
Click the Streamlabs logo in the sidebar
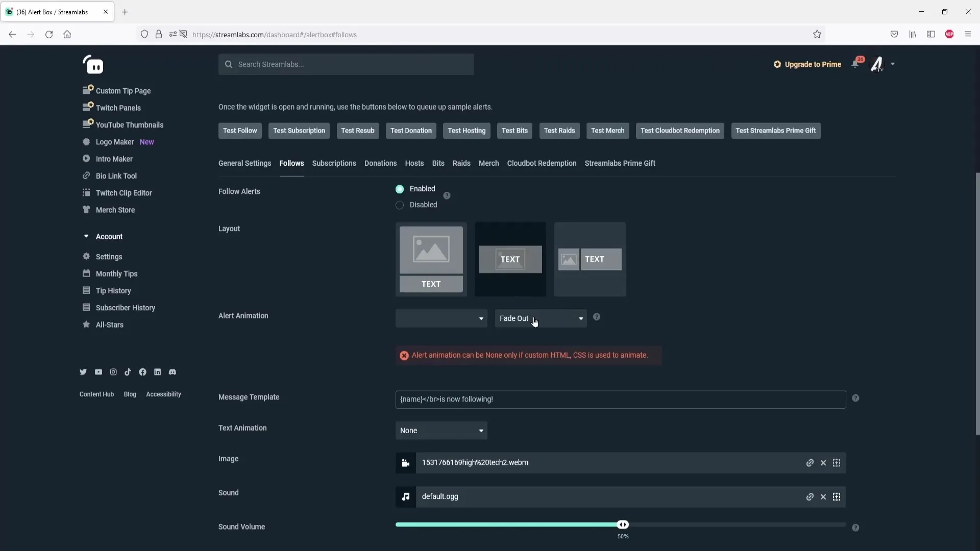click(x=93, y=65)
